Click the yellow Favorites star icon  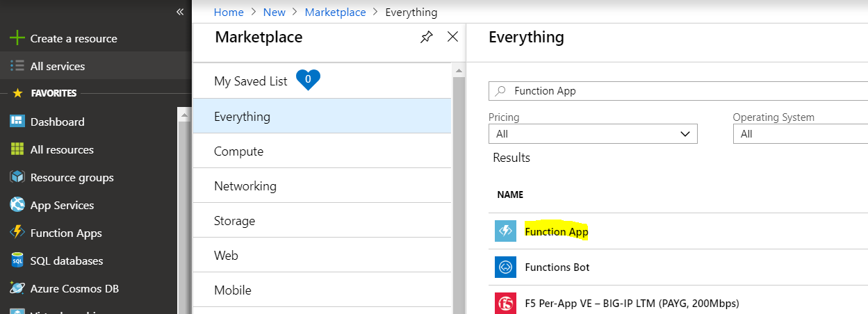point(17,92)
